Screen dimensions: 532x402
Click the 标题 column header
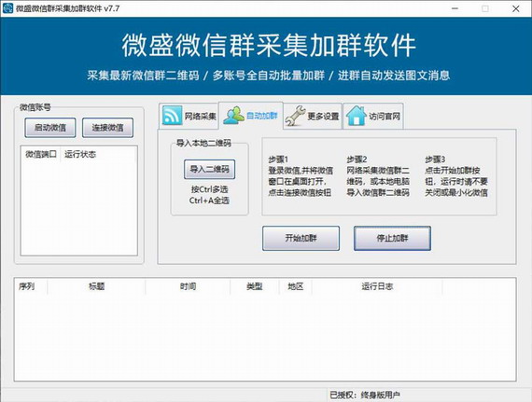click(96, 286)
